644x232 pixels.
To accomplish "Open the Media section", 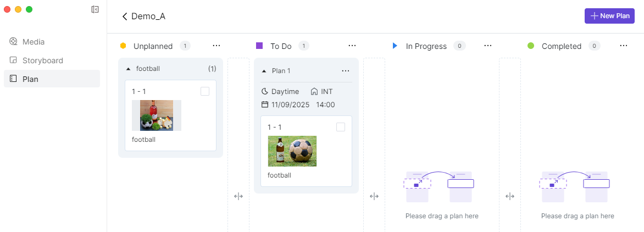I will tap(34, 42).
